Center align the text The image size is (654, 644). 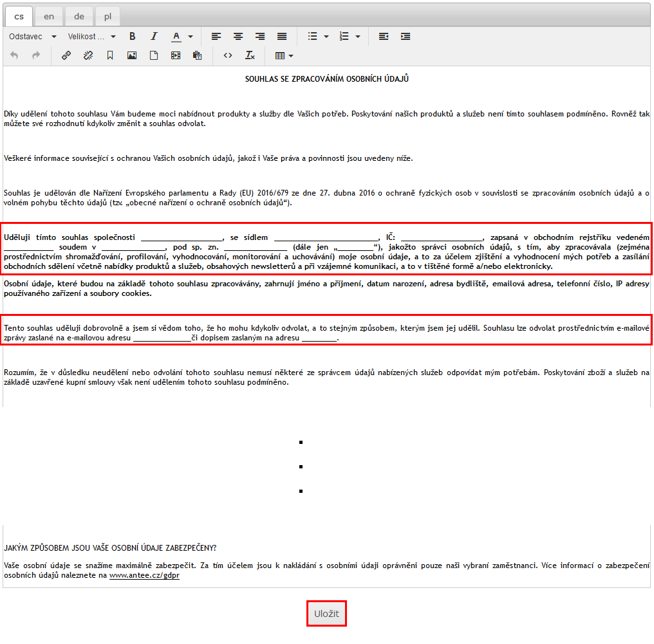point(238,37)
